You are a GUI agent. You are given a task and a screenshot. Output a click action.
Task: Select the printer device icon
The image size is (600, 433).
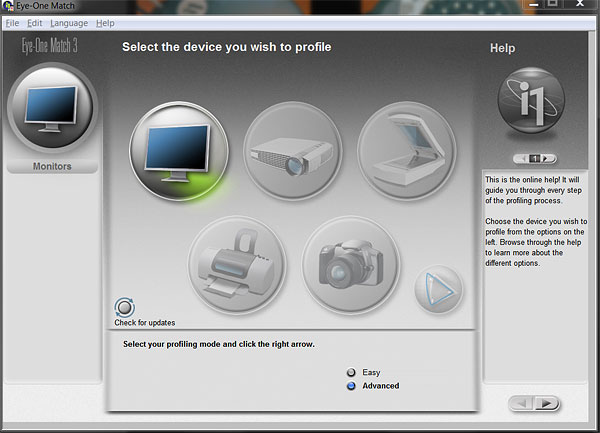coord(237,265)
